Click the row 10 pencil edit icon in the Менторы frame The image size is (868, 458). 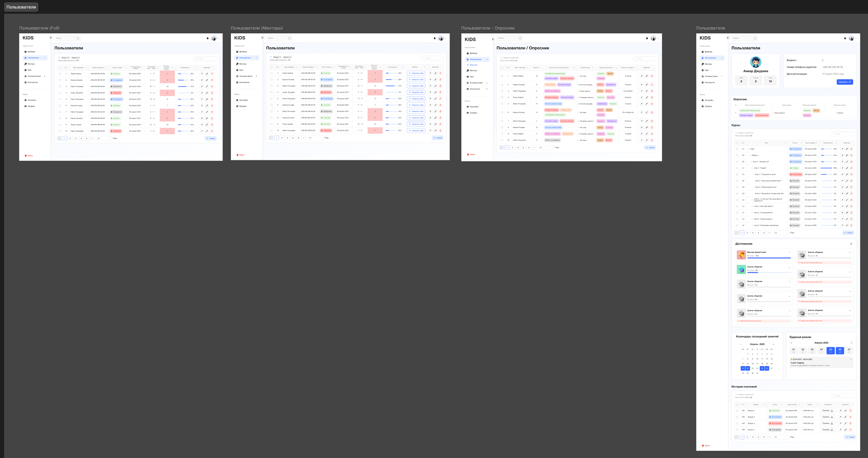coord(435,131)
